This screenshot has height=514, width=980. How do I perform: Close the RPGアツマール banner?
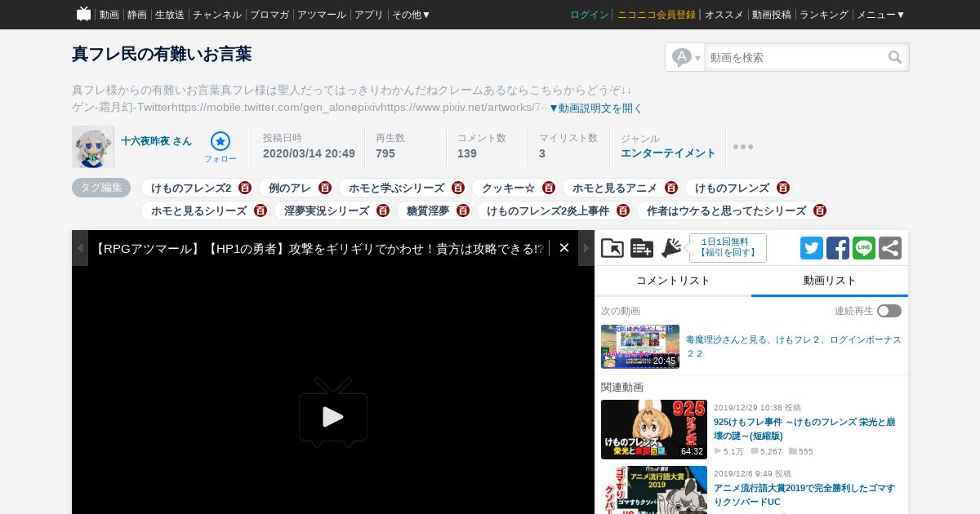tap(563, 248)
